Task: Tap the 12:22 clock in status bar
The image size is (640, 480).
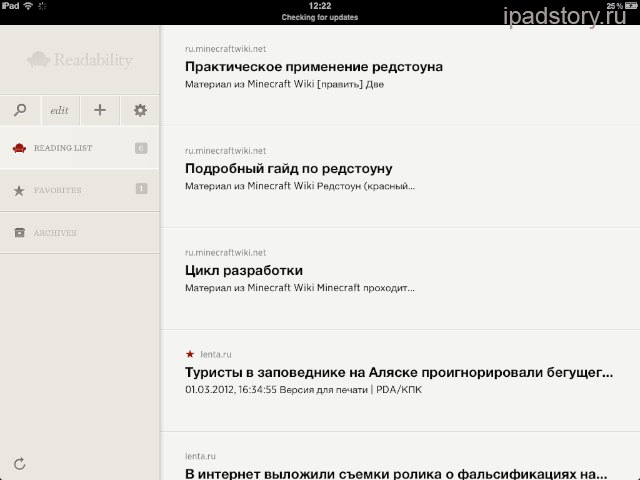Action: tap(320, 6)
